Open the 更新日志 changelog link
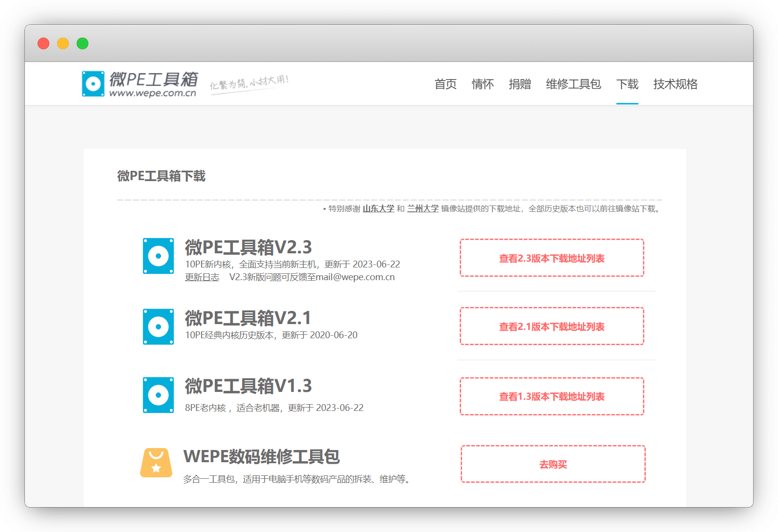 (x=202, y=277)
